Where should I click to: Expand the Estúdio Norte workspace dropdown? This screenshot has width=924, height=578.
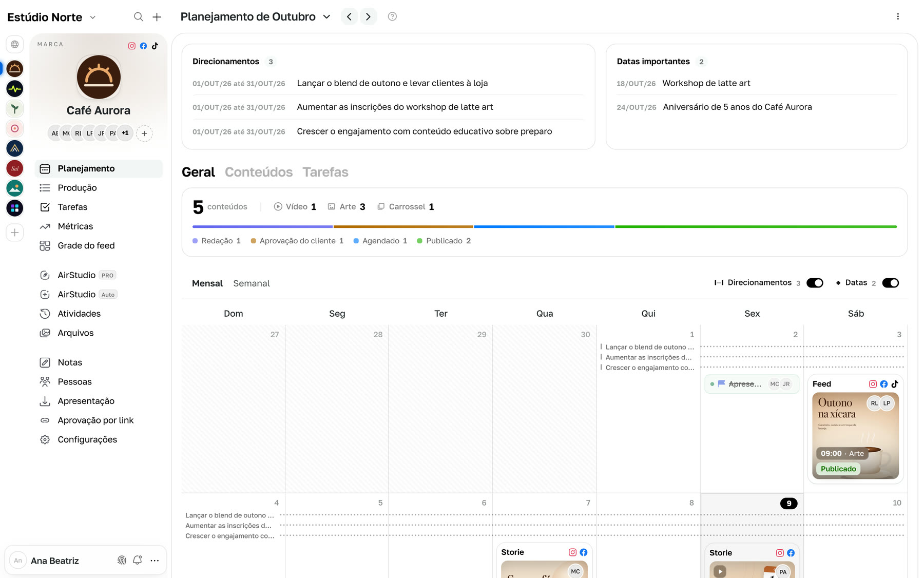[x=93, y=17]
